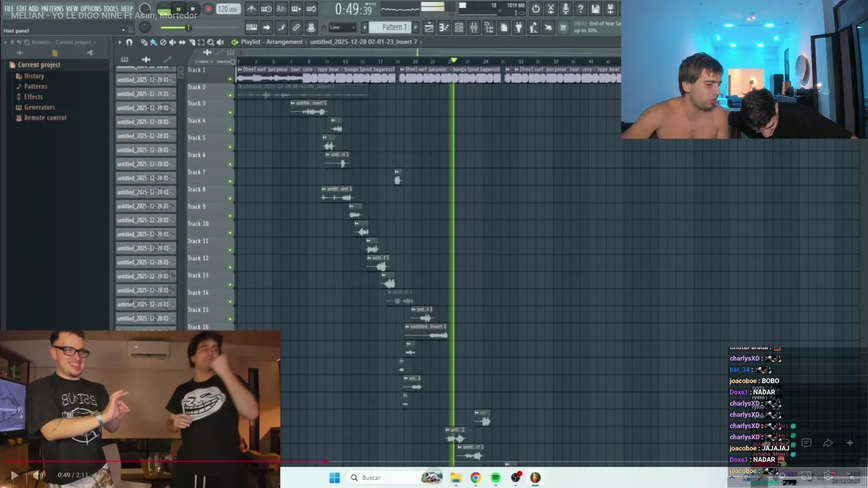Click the transport pause button

(x=178, y=9)
